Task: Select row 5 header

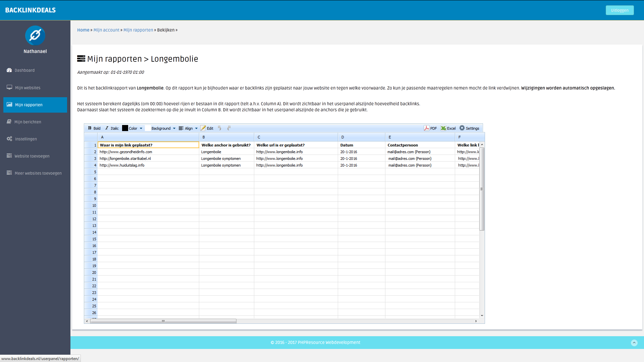Action: point(91,172)
